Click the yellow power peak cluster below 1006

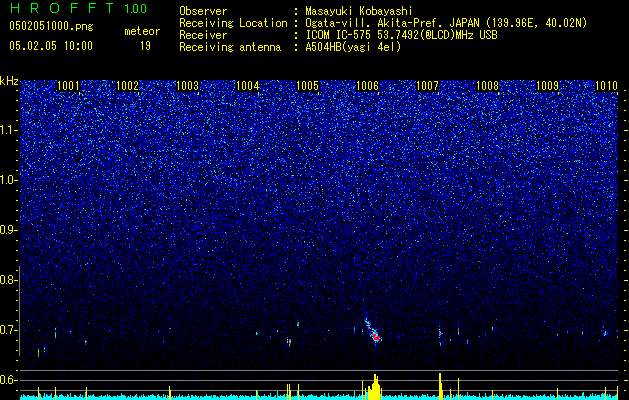click(375, 386)
